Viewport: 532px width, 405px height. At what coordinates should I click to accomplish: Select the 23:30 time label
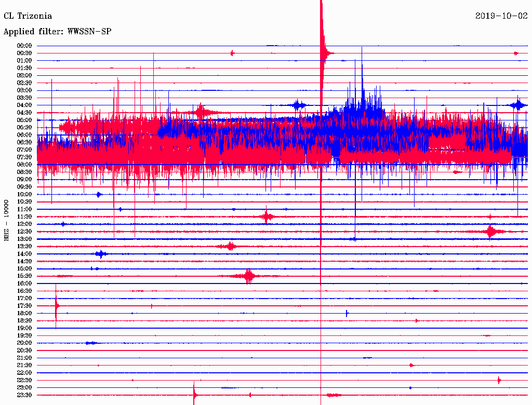[x=24, y=395]
